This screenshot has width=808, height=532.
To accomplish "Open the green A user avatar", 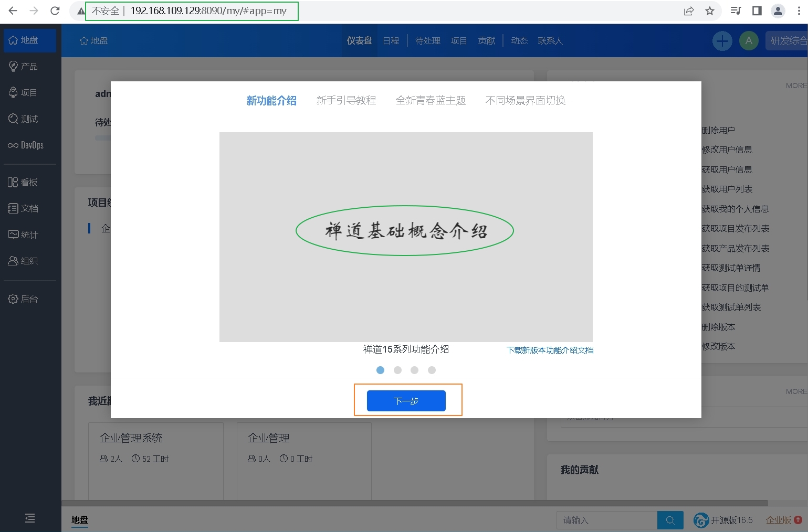I will pos(749,41).
